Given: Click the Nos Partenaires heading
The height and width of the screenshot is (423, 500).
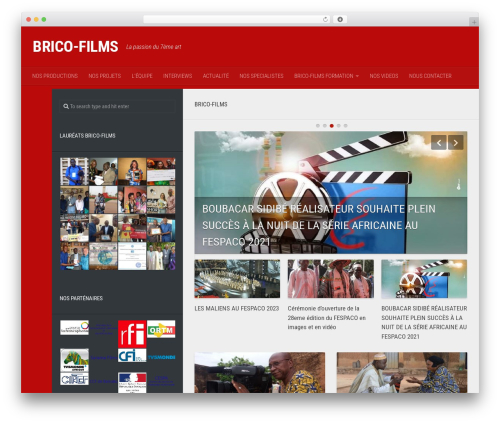Looking at the screenshot, I should (x=81, y=298).
